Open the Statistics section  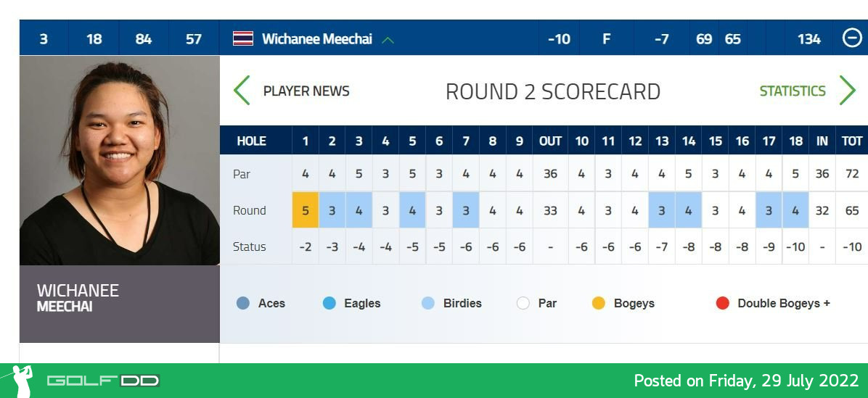(793, 91)
